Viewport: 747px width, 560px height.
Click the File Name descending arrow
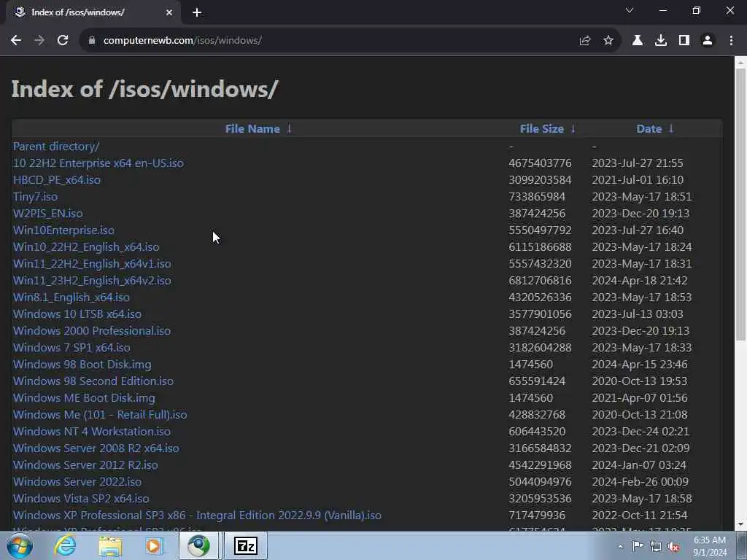click(289, 128)
